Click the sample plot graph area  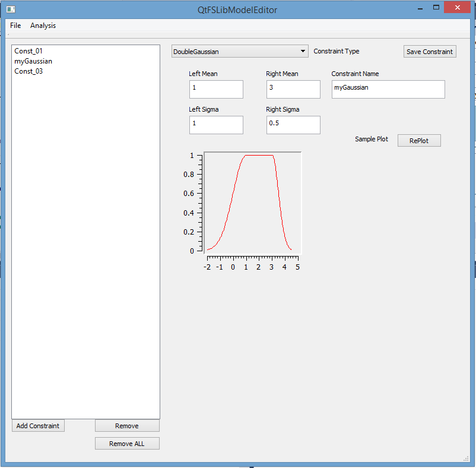click(253, 203)
